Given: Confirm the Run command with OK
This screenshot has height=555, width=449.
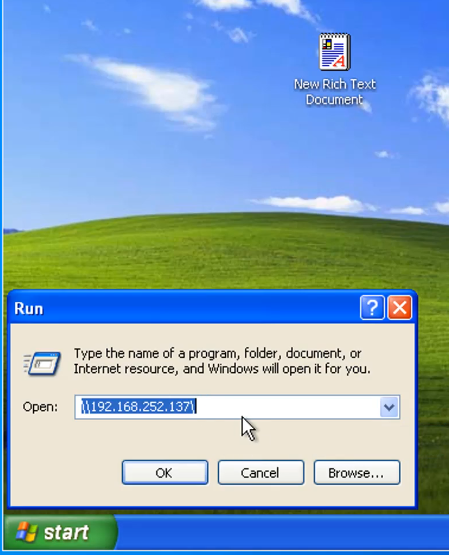Looking at the screenshot, I should (x=165, y=473).
